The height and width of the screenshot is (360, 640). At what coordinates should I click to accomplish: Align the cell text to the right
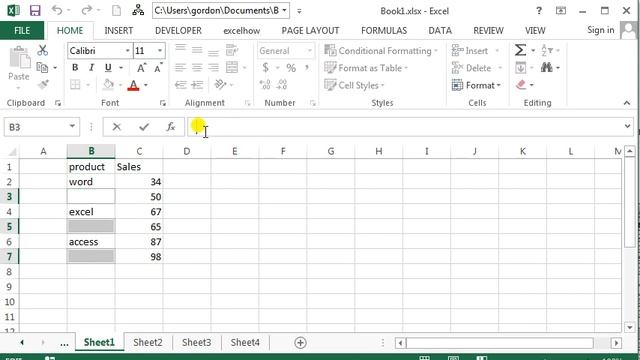(x=213, y=67)
